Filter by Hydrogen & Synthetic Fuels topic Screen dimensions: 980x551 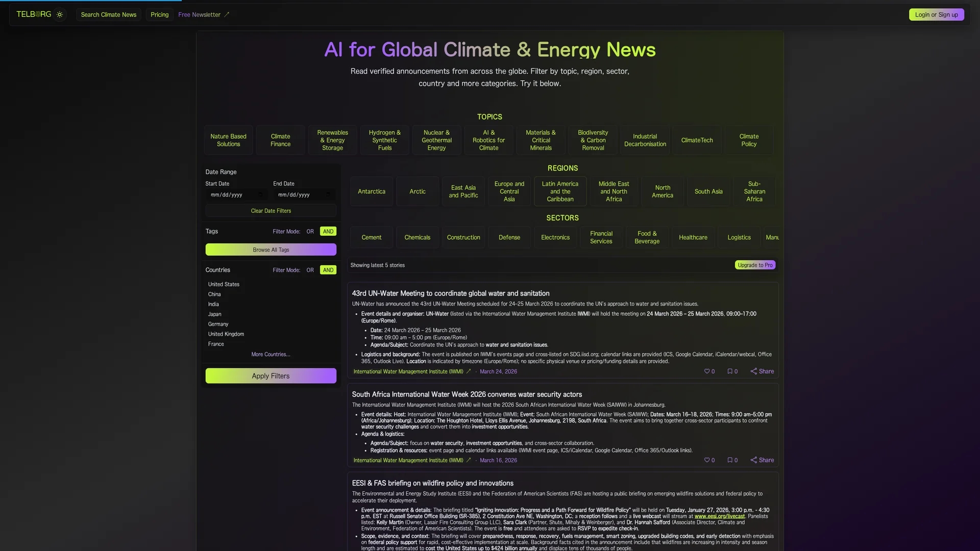pyautogui.click(x=385, y=140)
